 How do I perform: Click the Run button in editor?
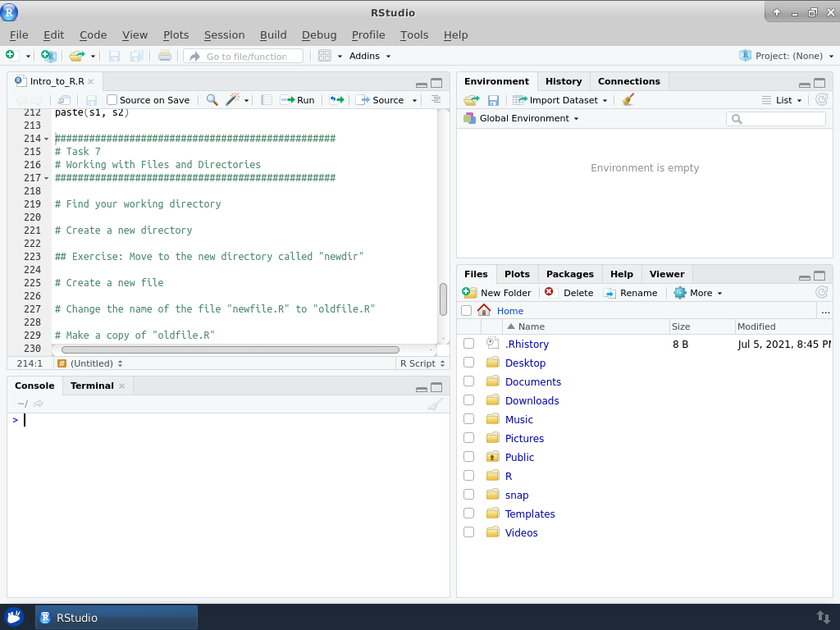298,100
